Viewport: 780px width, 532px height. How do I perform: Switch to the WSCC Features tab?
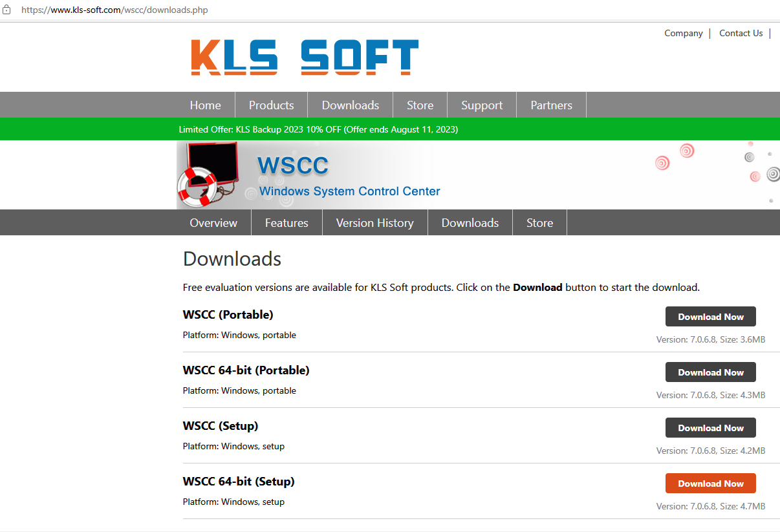point(287,223)
